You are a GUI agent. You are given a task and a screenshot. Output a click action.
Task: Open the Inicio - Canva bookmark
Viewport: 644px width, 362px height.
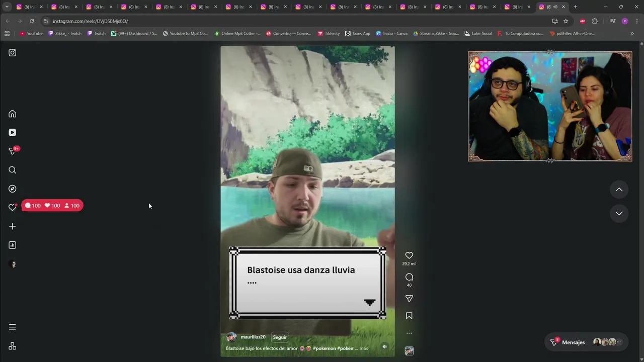click(391, 34)
